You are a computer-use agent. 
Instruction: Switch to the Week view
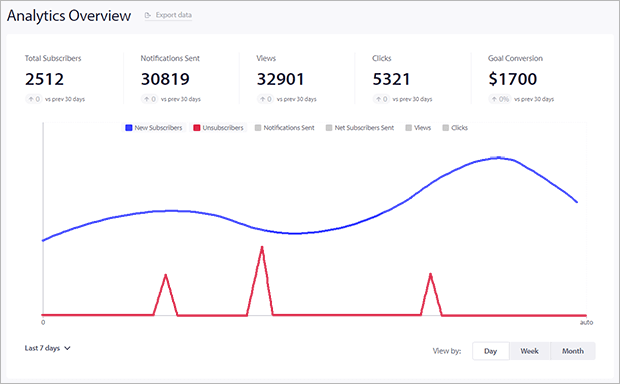(x=529, y=351)
